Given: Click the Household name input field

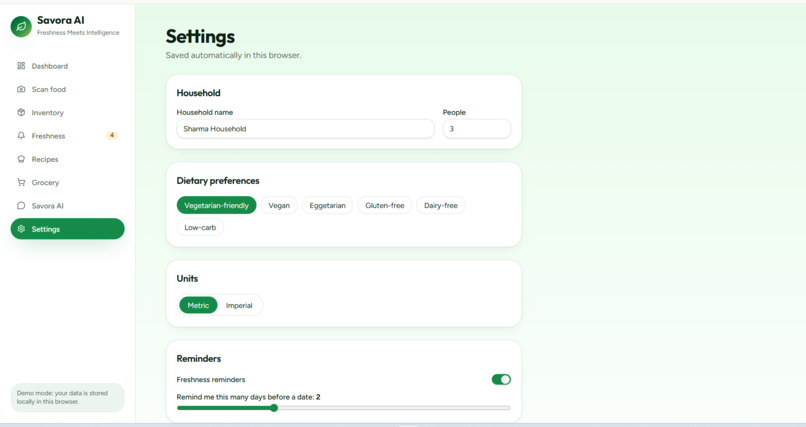Looking at the screenshot, I should pos(305,129).
